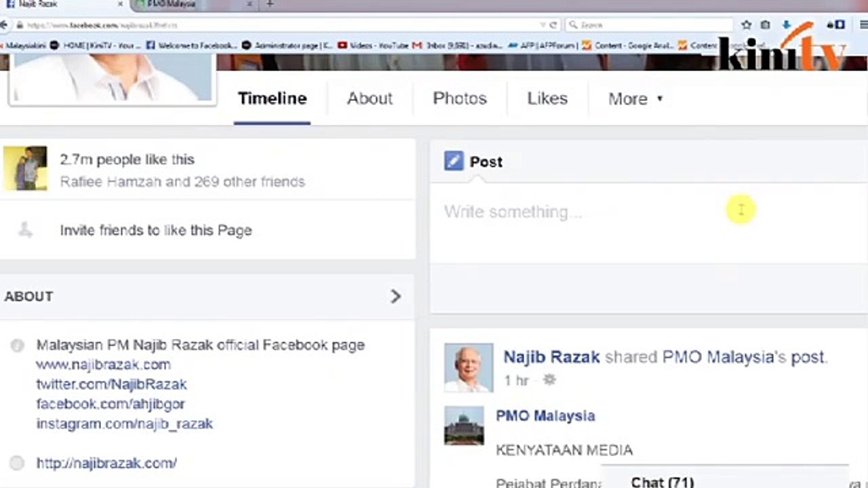Image resolution: width=868 pixels, height=488 pixels.
Task: Open the Videos - YouTube bookmark
Action: point(374,45)
